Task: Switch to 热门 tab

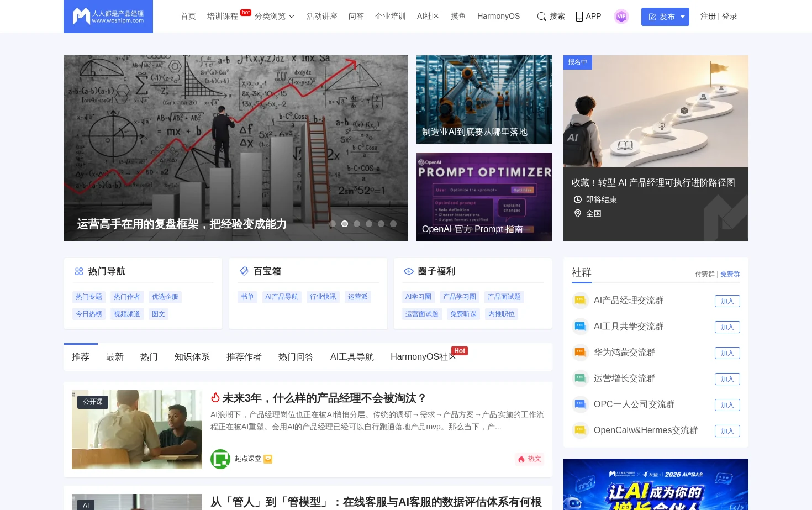Action: (149, 357)
